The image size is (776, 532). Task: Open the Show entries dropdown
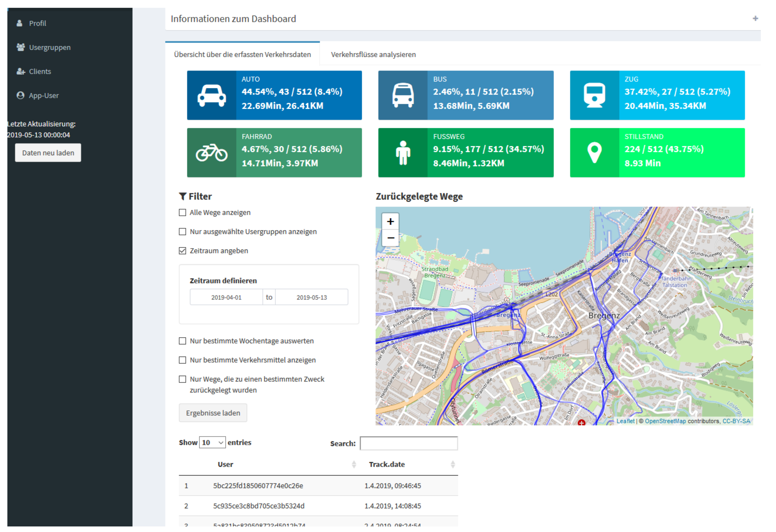pos(212,443)
